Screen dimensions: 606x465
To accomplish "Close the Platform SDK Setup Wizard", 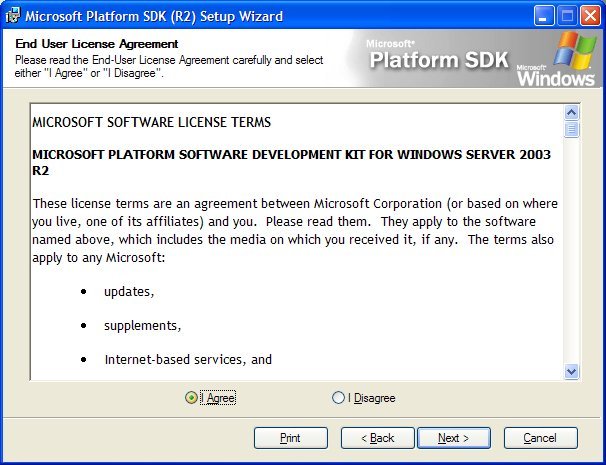I will click(x=589, y=16).
